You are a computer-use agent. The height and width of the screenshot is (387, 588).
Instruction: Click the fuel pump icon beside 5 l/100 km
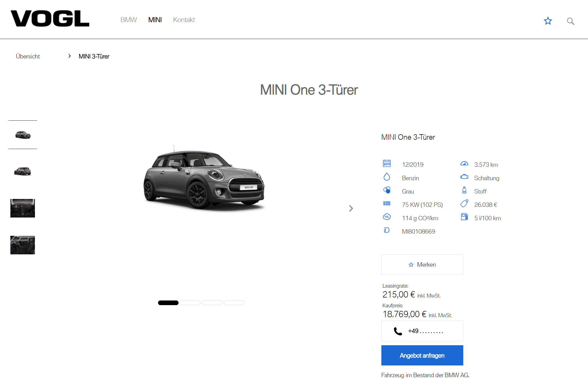pyautogui.click(x=464, y=217)
